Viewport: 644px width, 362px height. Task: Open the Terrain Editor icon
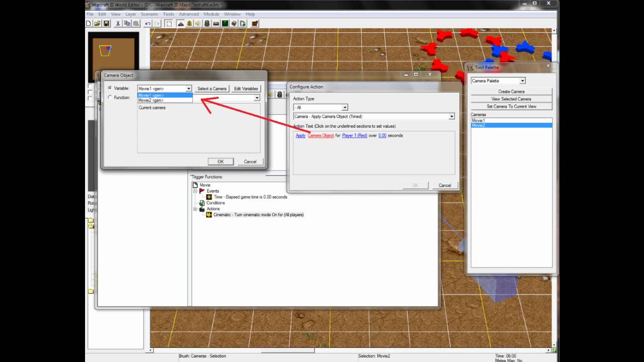coord(181,23)
